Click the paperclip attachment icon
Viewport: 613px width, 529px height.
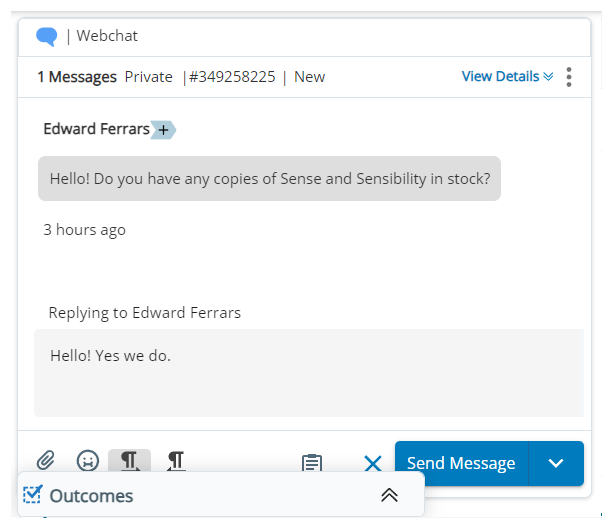click(46, 460)
